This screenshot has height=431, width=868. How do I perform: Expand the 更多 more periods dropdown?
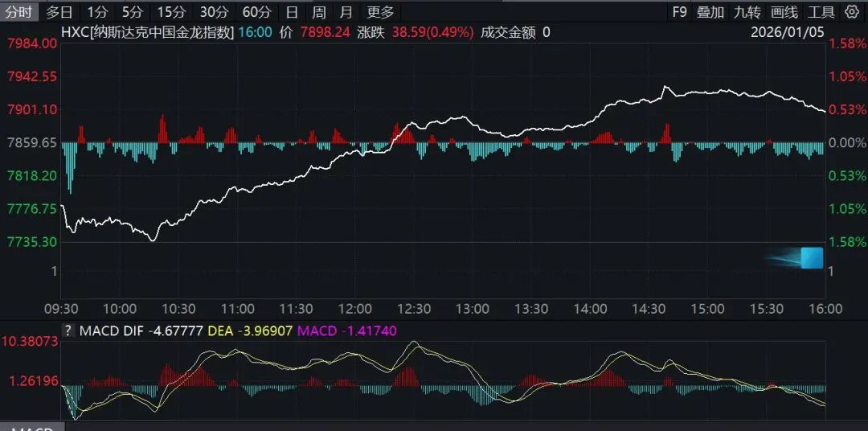click(x=380, y=12)
